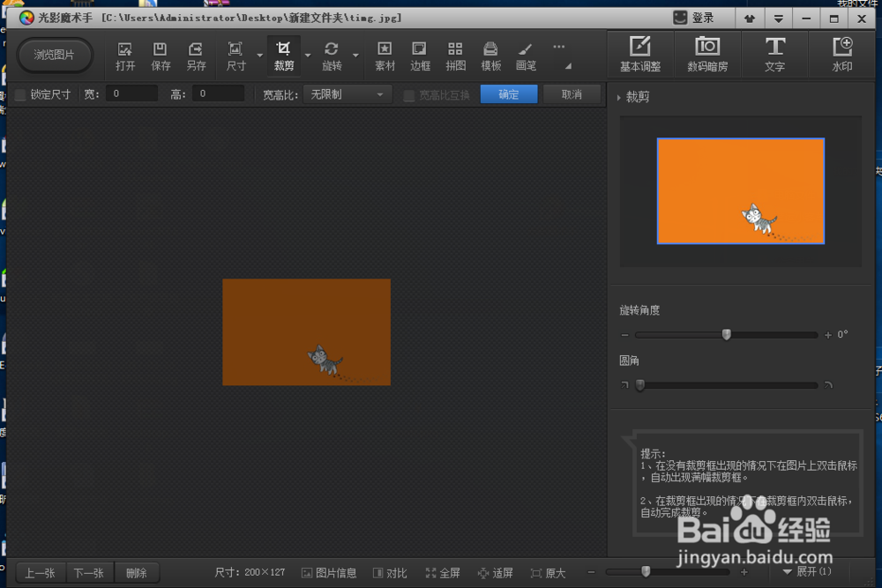Expand 裁剪 tool dropdown arrow
The image size is (882, 588).
click(x=308, y=56)
